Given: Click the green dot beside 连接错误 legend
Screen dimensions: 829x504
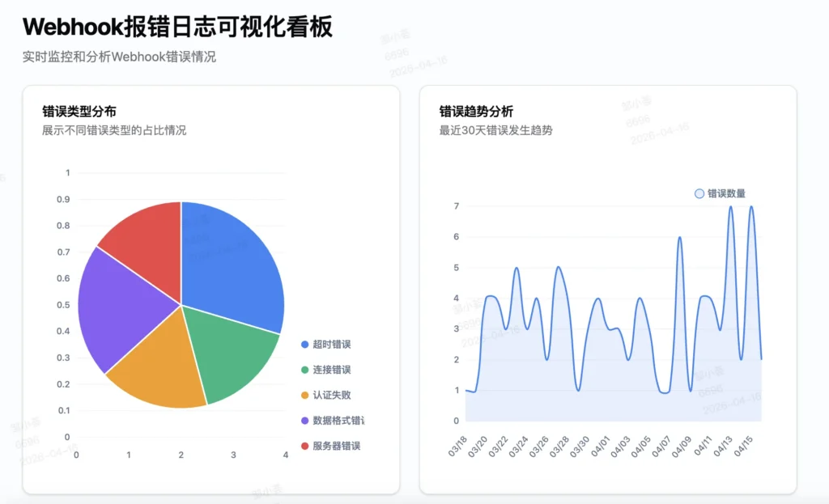Looking at the screenshot, I should [x=304, y=371].
